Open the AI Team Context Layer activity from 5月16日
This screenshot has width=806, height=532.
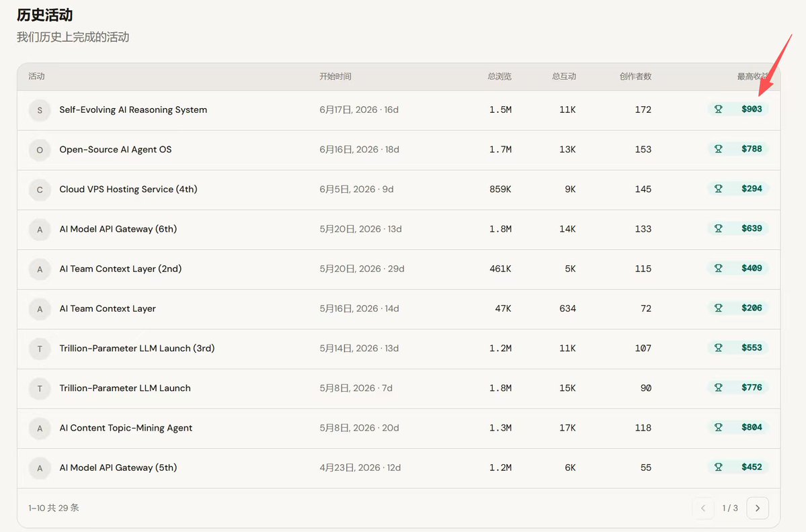[x=108, y=308]
